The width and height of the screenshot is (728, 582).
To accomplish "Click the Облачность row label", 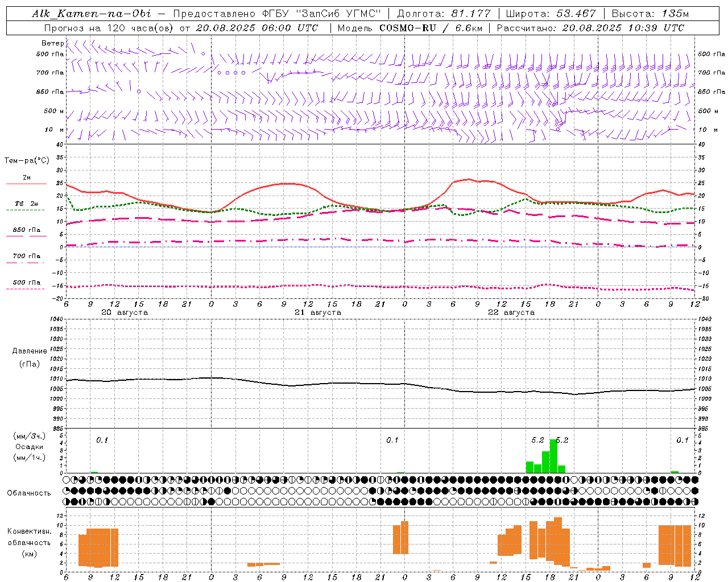I will (29, 493).
